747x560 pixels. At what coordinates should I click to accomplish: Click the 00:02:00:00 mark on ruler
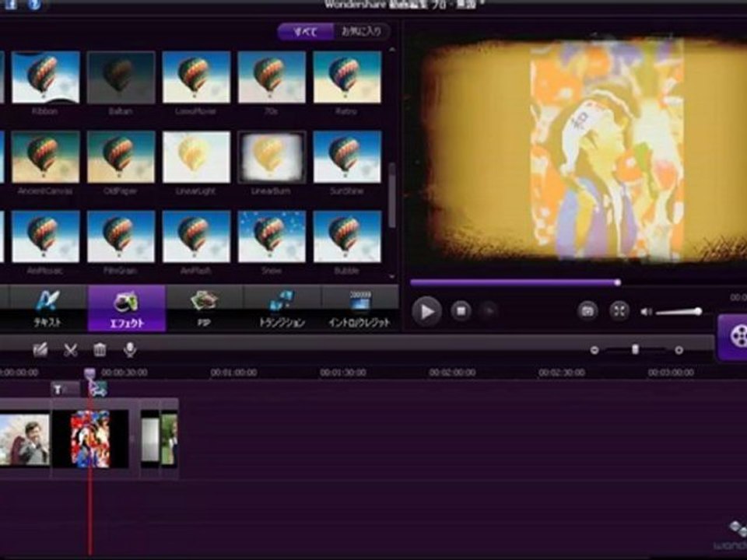coord(452,373)
